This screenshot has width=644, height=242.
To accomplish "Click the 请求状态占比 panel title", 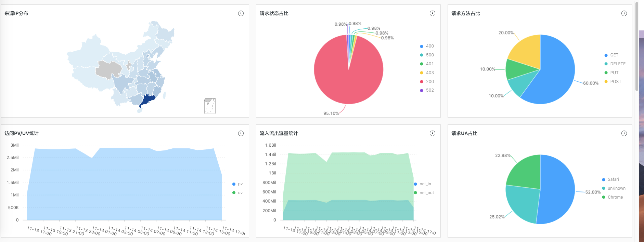I will (274, 13).
